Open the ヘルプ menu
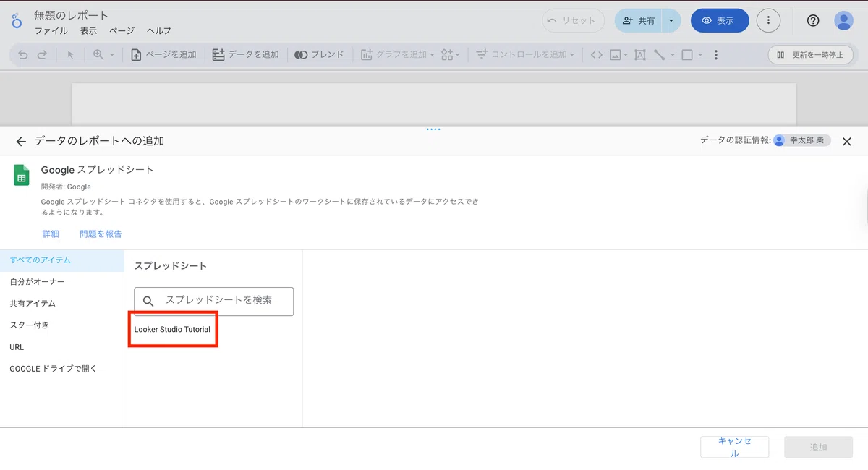Viewport: 868px width, 470px height. pos(159,31)
